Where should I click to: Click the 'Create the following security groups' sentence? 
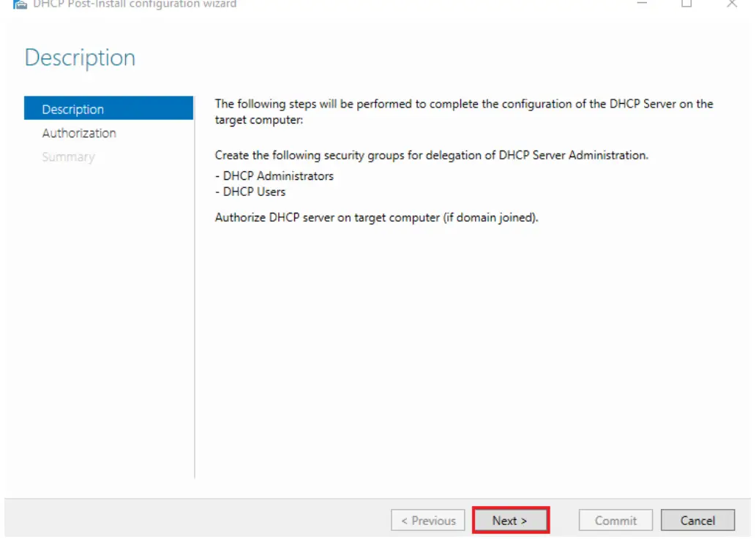tap(432, 155)
